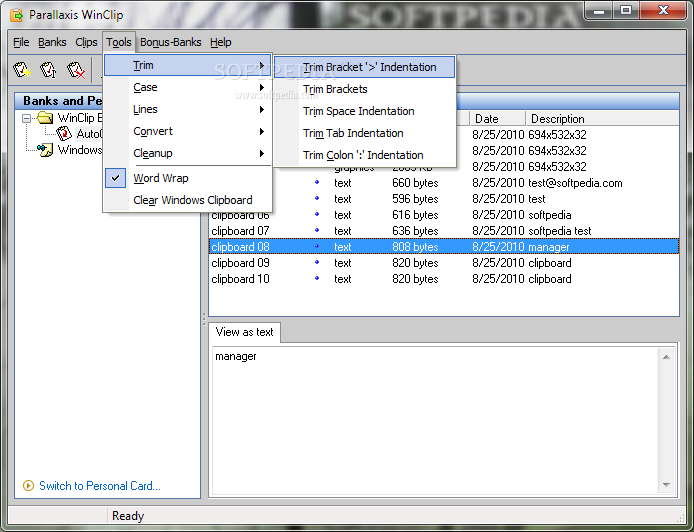Expand the Trim submenu

[188, 66]
